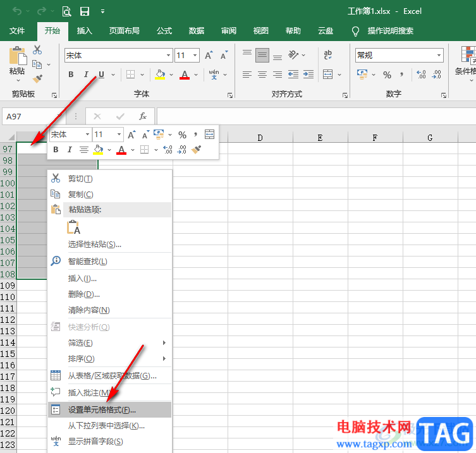Expand 筛选 submenu arrow in context menu
The height and width of the screenshot is (453, 476).
pyautogui.click(x=164, y=343)
